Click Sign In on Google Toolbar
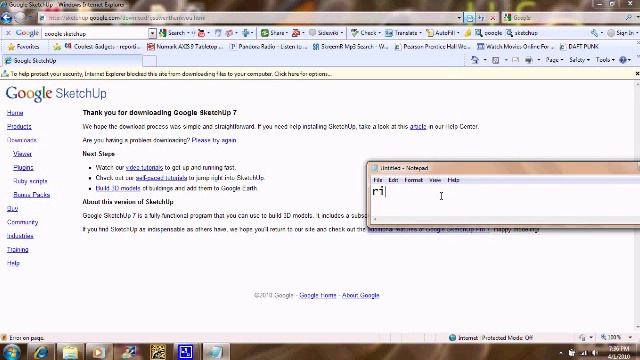640x360 pixels. [621, 33]
